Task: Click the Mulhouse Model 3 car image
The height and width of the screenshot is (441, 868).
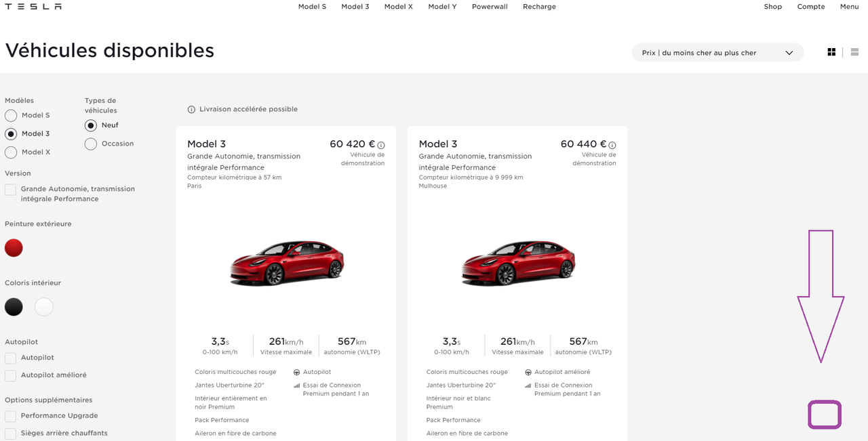Action: point(517,263)
